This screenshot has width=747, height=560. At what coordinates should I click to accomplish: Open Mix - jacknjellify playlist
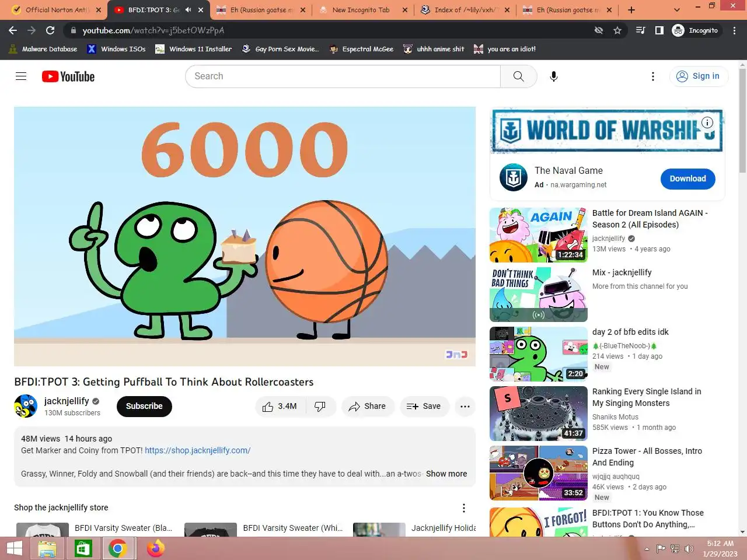click(622, 272)
